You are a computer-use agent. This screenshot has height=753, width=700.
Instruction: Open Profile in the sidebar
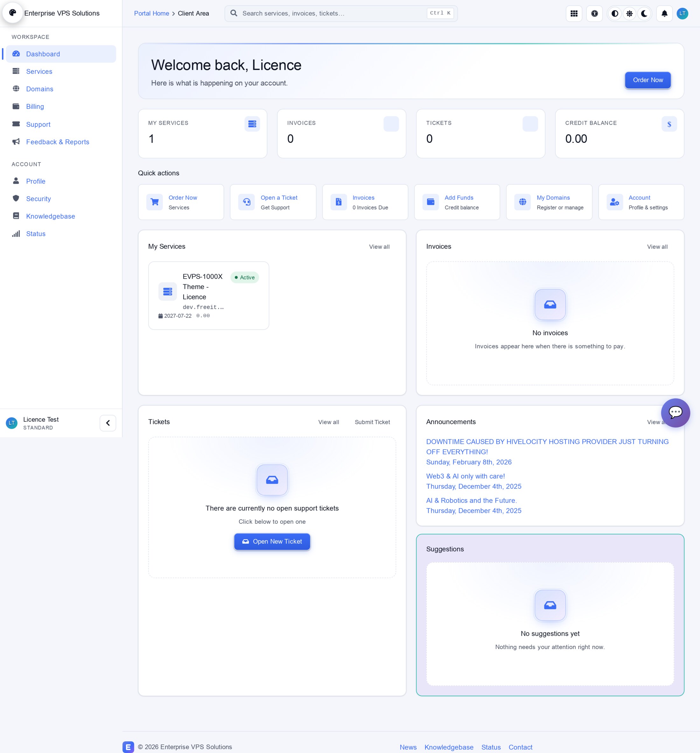coord(60,181)
